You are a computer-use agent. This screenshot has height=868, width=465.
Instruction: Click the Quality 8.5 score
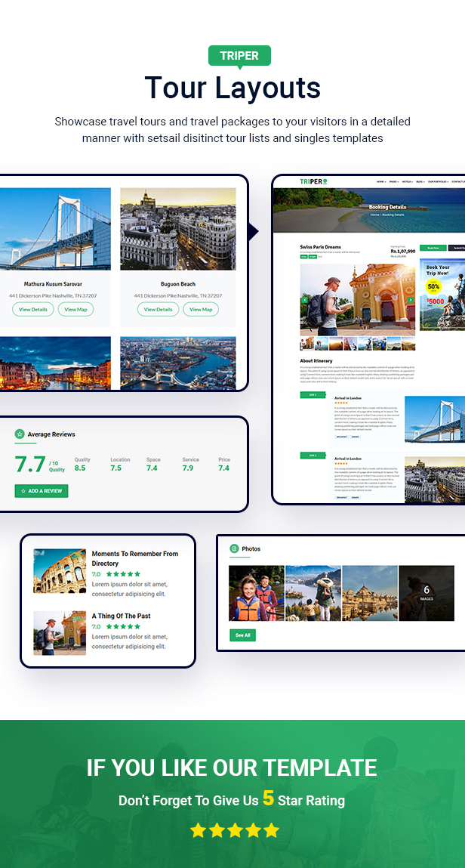coord(82,464)
